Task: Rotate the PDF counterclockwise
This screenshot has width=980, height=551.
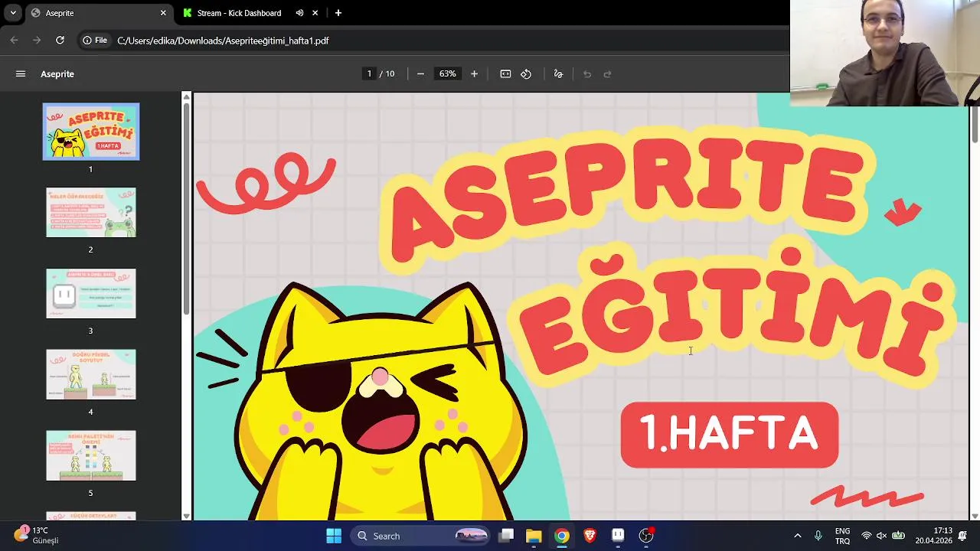Action: click(x=526, y=74)
